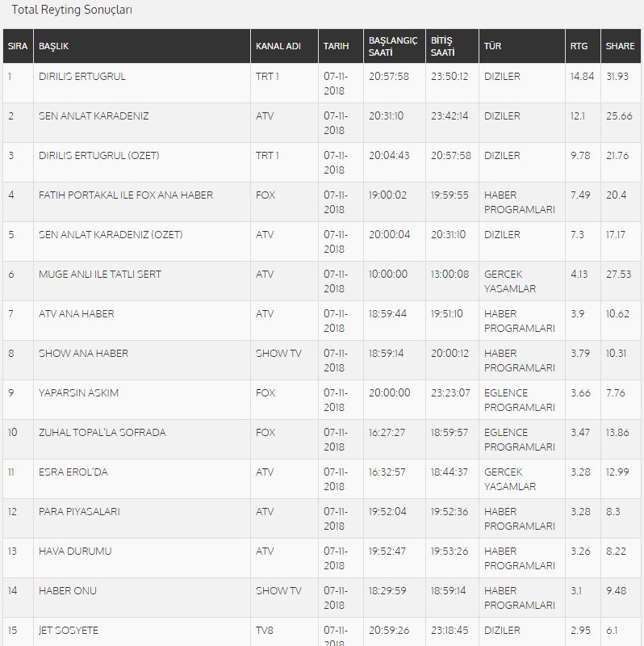Click the title 'HAVA DURUMU'
The image size is (644, 646).
coord(75,552)
